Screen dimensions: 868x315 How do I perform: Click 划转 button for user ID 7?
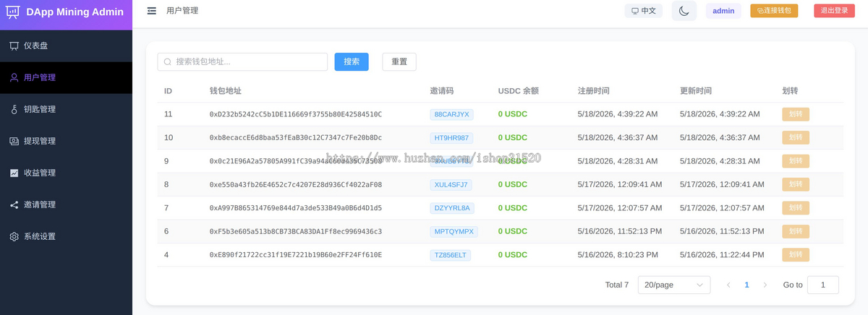[x=796, y=208]
